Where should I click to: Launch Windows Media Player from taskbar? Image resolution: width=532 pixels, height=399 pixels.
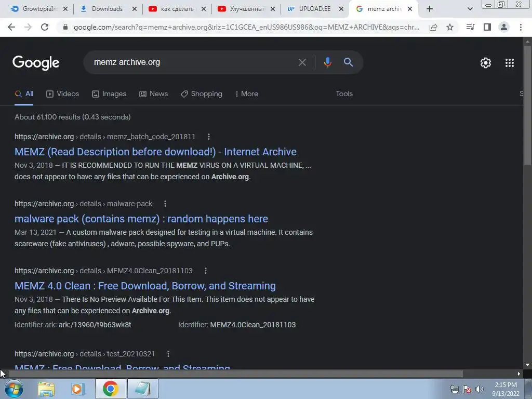(x=78, y=389)
